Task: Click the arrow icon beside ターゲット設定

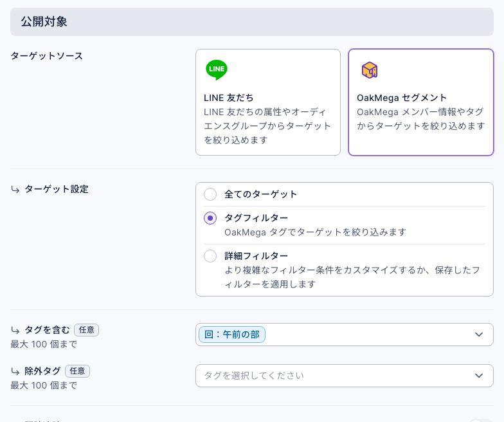Action: 15,189
